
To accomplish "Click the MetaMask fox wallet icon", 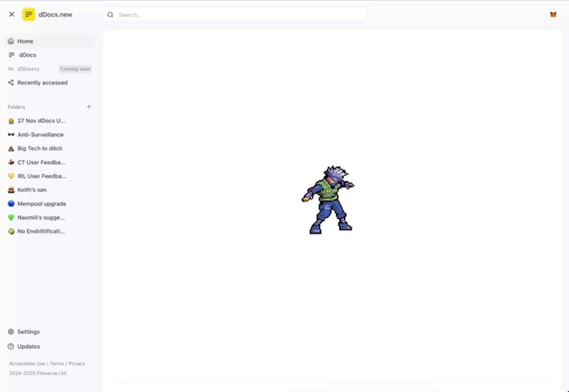I will point(553,15).
